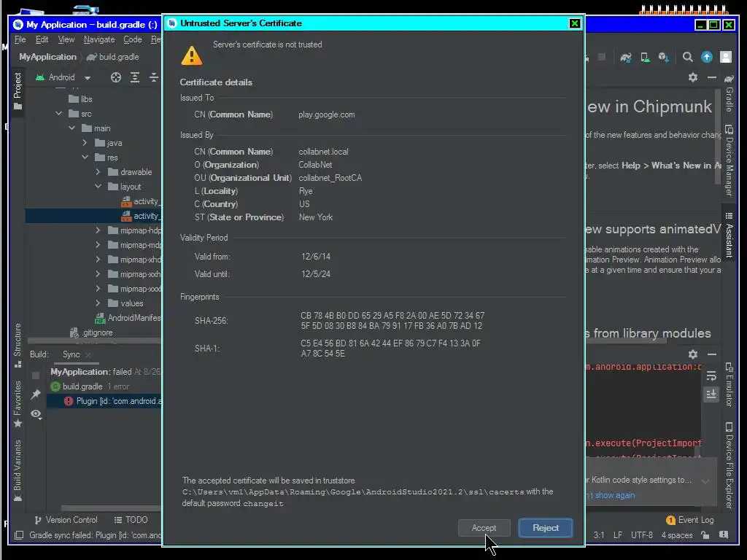The height and width of the screenshot is (560, 747).
Task: Collapse the res folder
Action: pos(85,157)
